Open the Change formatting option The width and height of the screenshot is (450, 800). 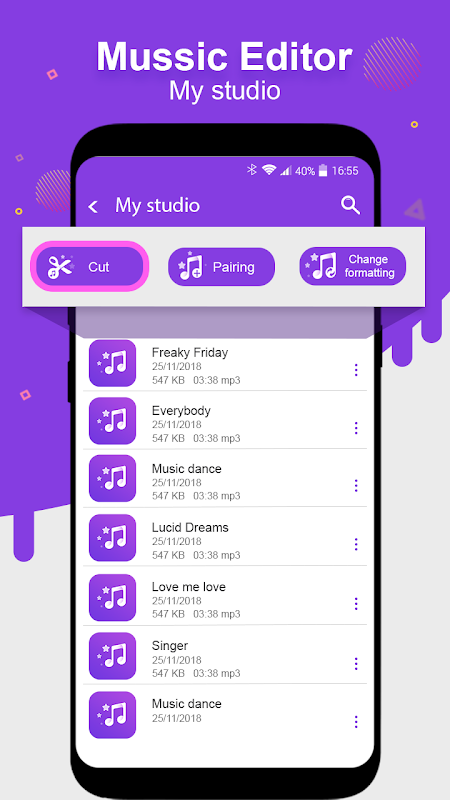[x=353, y=266]
